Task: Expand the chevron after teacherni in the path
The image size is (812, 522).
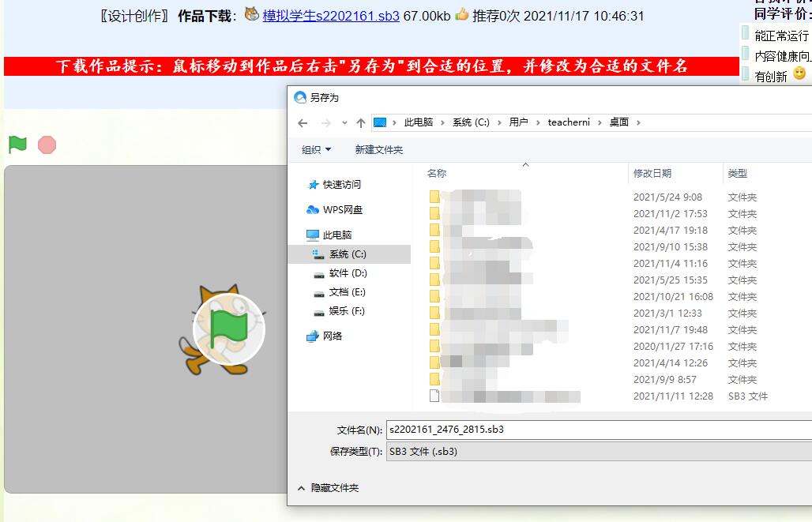Action: click(x=600, y=122)
